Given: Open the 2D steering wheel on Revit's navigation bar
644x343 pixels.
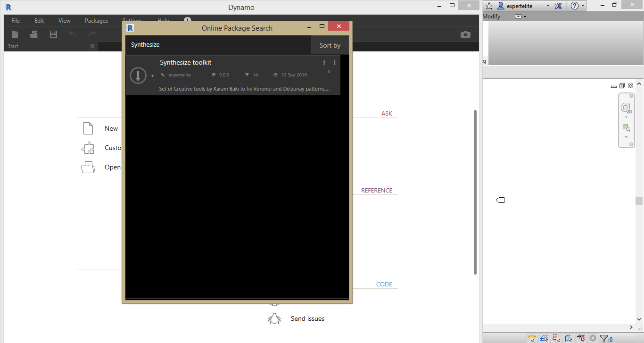Looking at the screenshot, I should [626, 108].
